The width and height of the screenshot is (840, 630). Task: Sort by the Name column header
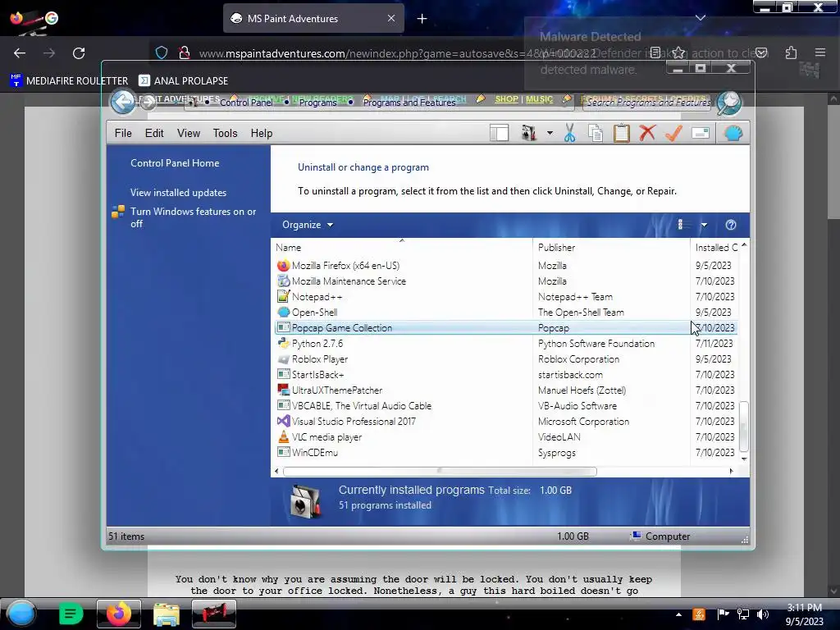[402, 248]
